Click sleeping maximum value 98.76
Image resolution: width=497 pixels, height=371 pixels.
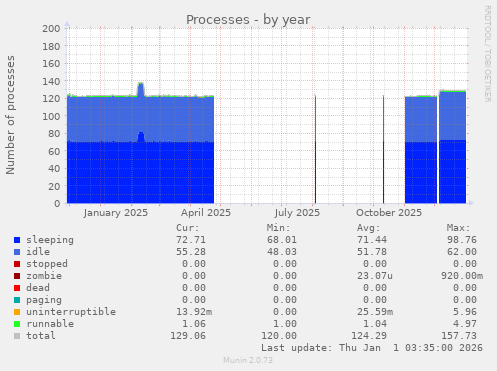pos(462,240)
